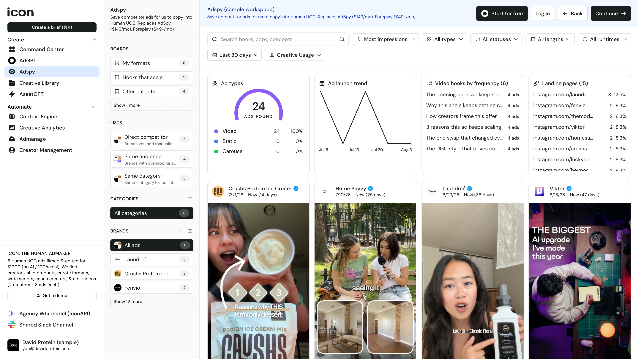Click the Home Savvy brand avatar
This screenshot has height=359, width=644.
[x=325, y=191]
